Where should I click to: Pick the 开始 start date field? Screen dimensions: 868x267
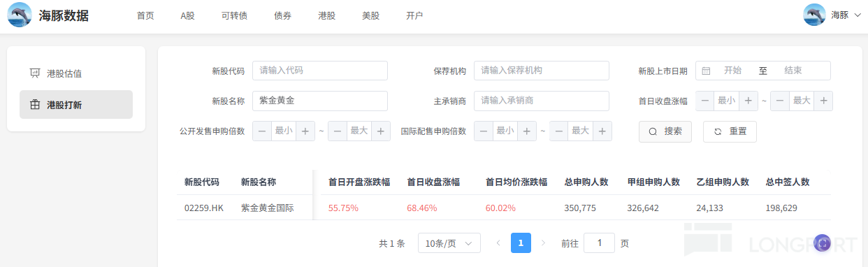click(x=732, y=71)
